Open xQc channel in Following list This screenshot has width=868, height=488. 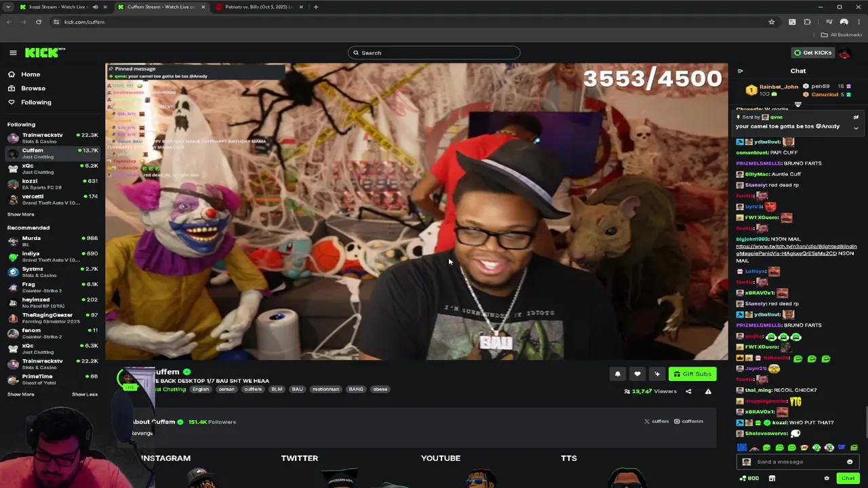point(53,168)
